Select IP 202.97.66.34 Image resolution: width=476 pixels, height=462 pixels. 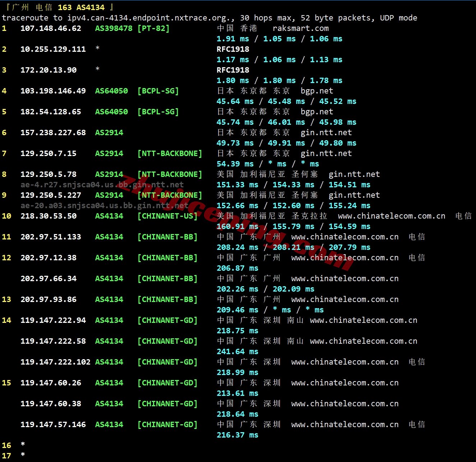tap(48, 279)
